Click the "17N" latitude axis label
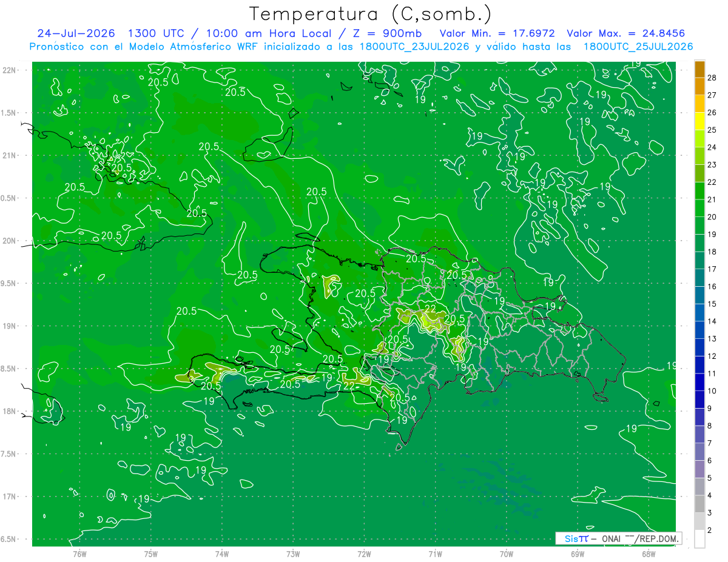 point(10,497)
